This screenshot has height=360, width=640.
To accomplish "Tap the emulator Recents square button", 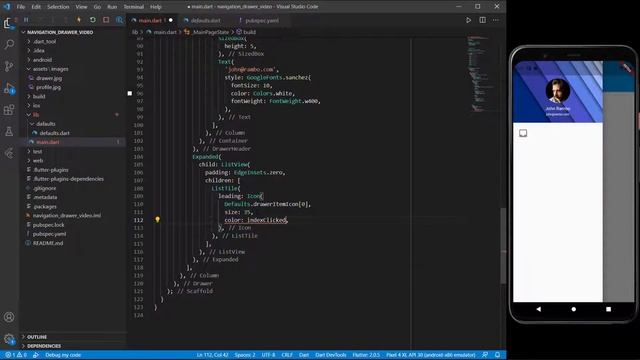I will (609, 309).
